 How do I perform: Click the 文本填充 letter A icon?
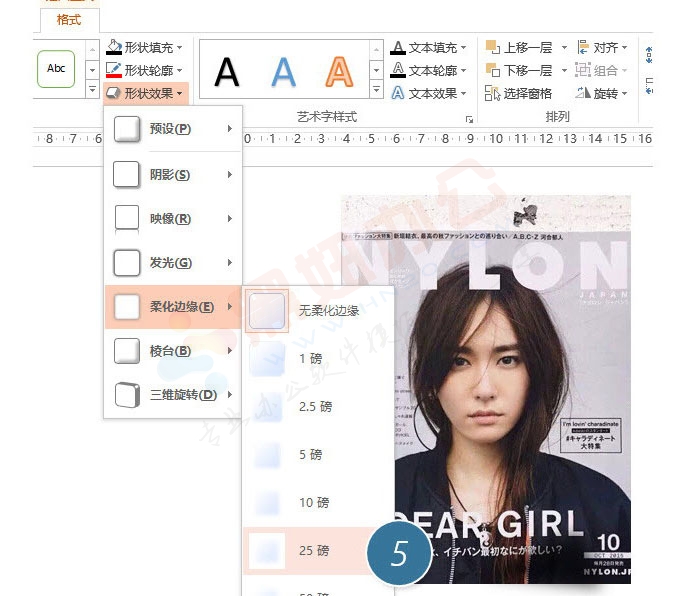tap(397, 47)
